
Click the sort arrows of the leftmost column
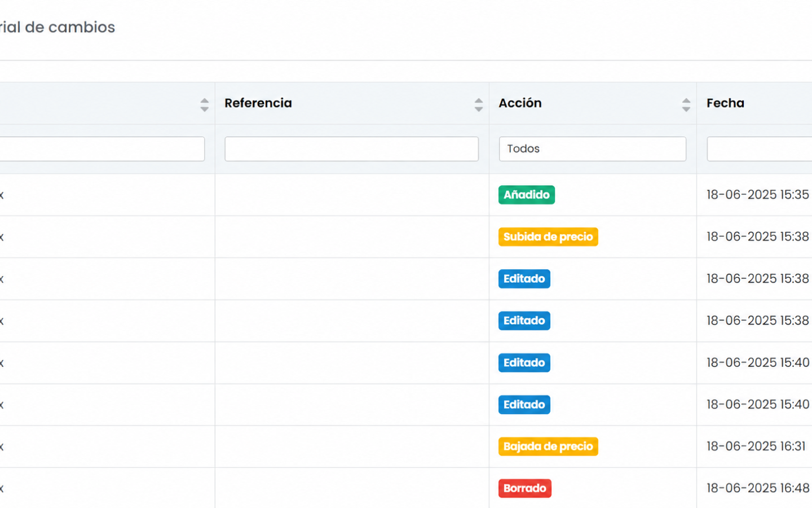204,104
